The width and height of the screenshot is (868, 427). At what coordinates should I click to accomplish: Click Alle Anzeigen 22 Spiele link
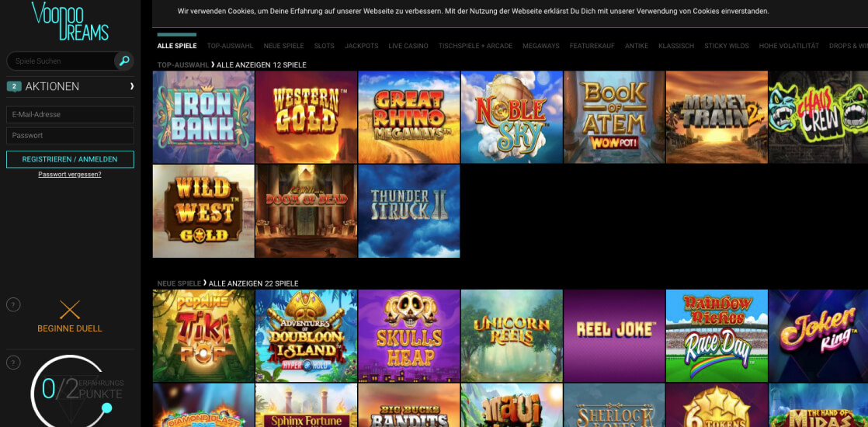click(x=254, y=283)
